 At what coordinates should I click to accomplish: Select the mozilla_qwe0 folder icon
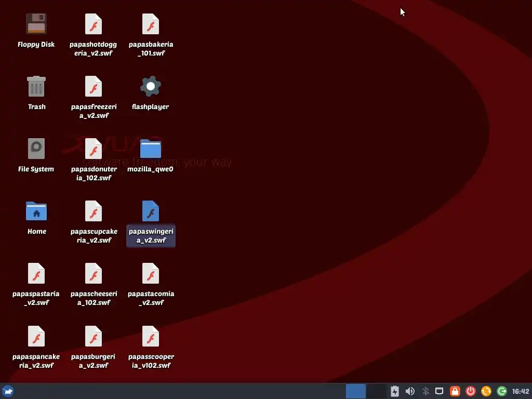click(151, 149)
